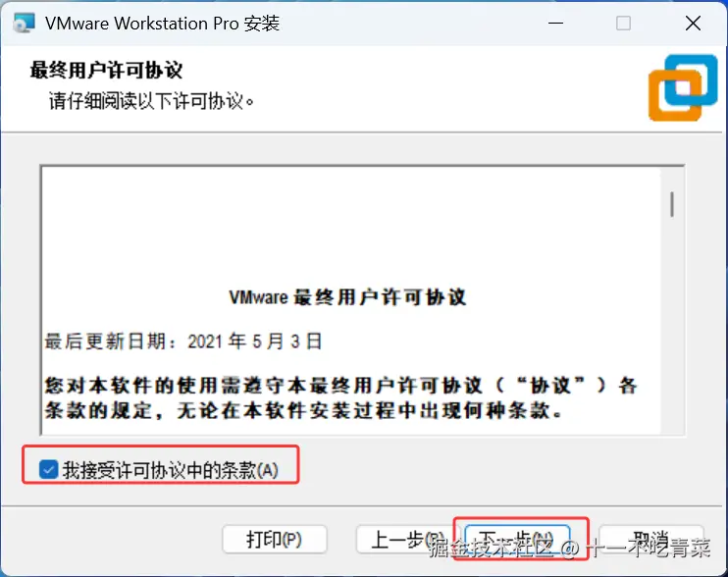This screenshot has height=577, width=728.
Task: Click the 最后更新日期 2021 年 5 月 3 日 line
Action: pyautogui.click(x=182, y=341)
